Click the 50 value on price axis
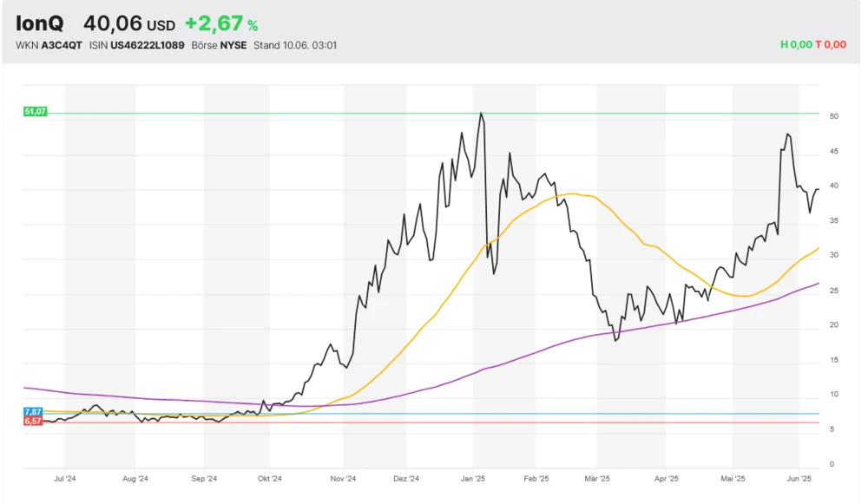This screenshot has width=868, height=504. click(833, 116)
